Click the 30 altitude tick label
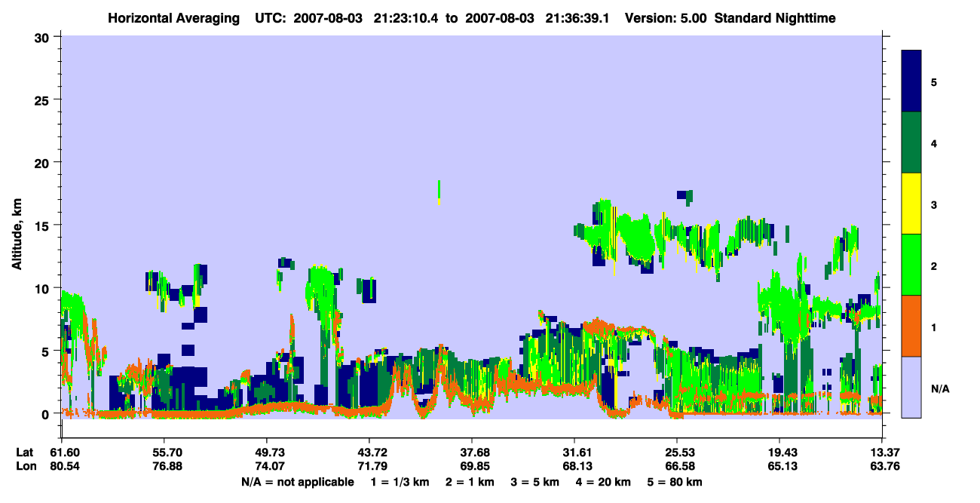Image resolution: width=980 pixels, height=503 pixels. 44,37
